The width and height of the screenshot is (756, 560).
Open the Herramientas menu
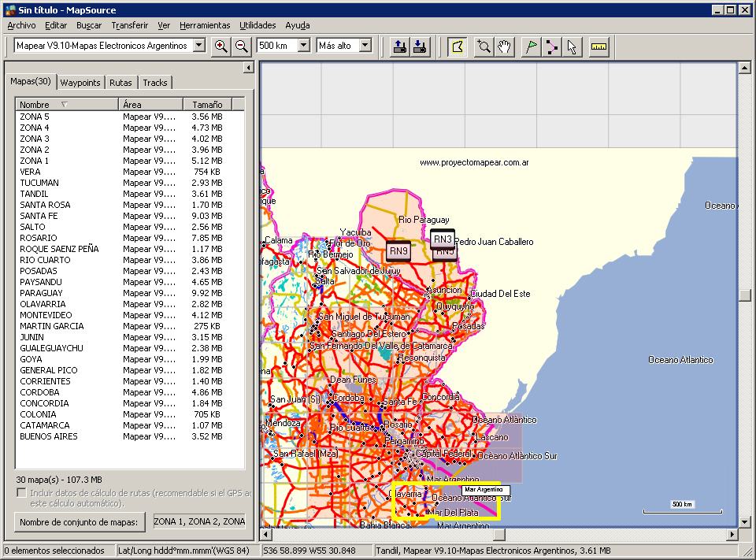point(204,25)
